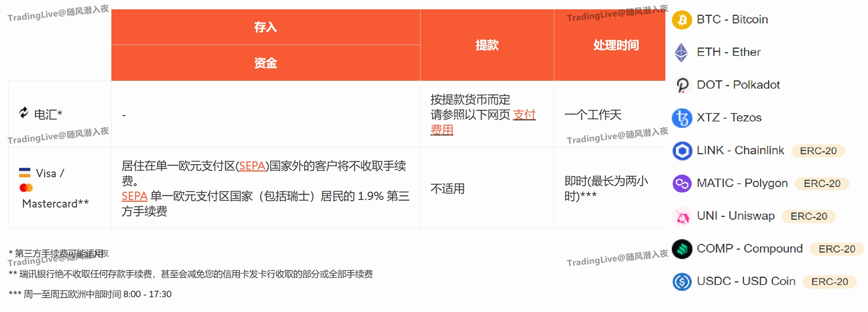Select the 电汇* row label
The image size is (868, 312).
click(x=48, y=114)
